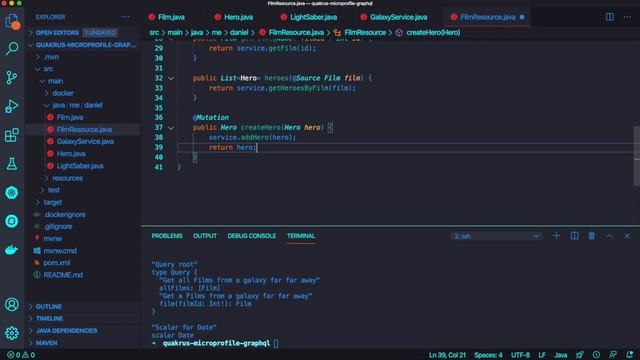This screenshot has height=360, width=640.
Task: Click errors and warnings status counter
Action: (x=21, y=355)
